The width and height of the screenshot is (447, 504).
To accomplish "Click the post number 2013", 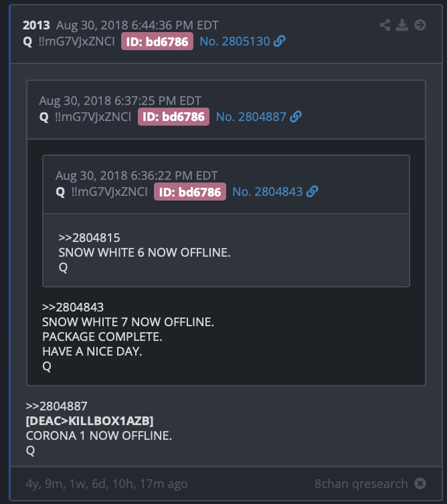I will pyautogui.click(x=36, y=25).
